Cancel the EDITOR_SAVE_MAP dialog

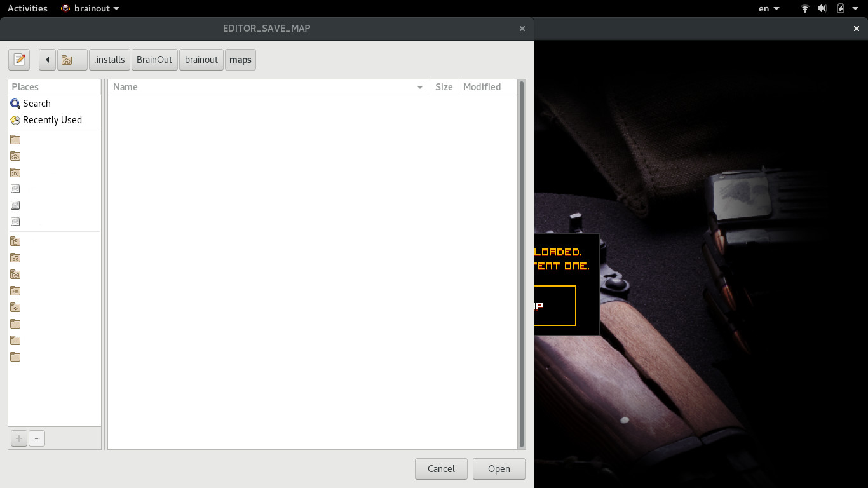pyautogui.click(x=441, y=469)
